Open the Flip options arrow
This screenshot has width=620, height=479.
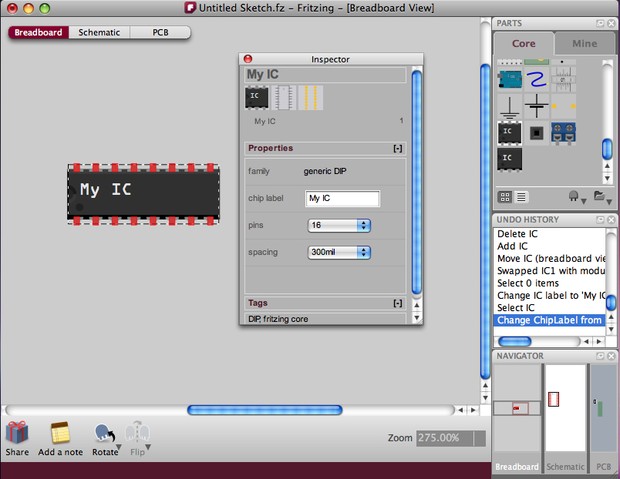coord(148,447)
